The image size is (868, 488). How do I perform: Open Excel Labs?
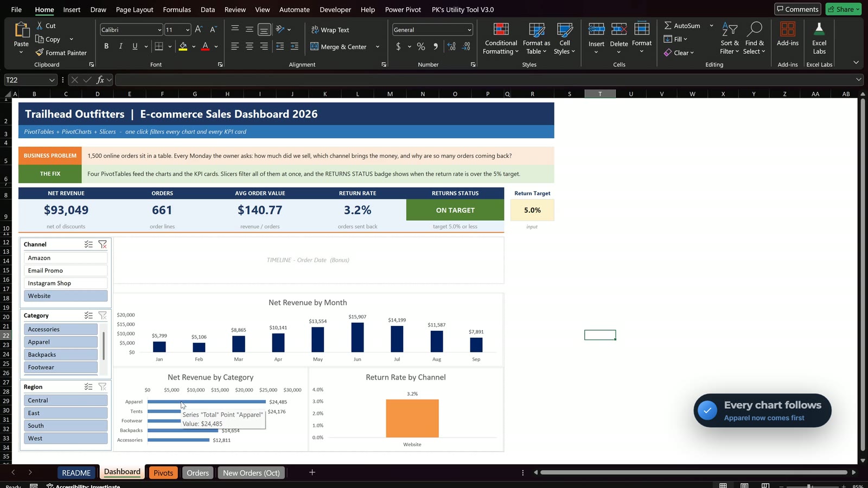[819, 38]
